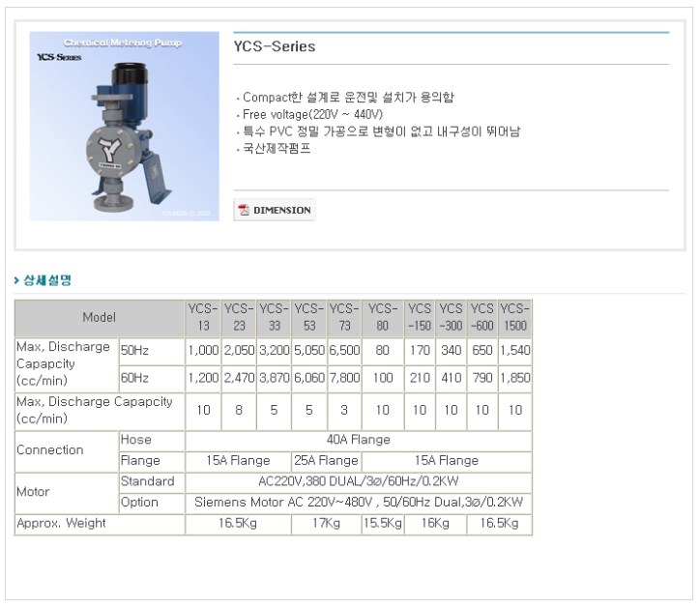
Task: Click the 40A Flange cell
Action: (358, 441)
